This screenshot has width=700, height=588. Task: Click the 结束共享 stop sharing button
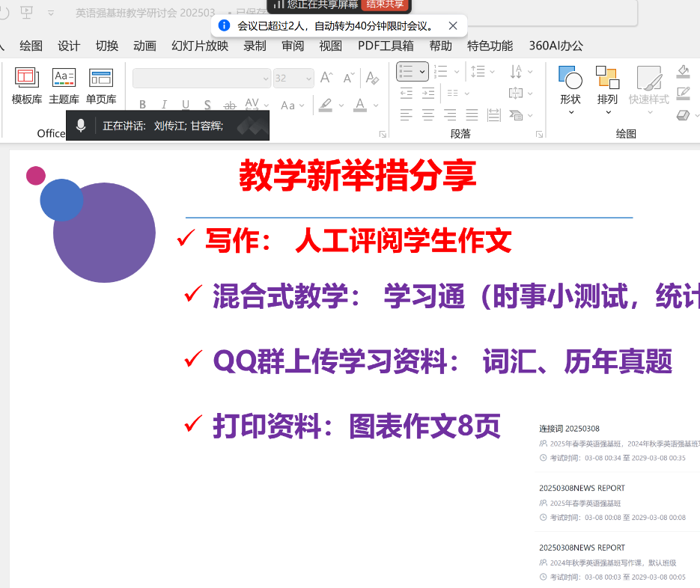(385, 4)
